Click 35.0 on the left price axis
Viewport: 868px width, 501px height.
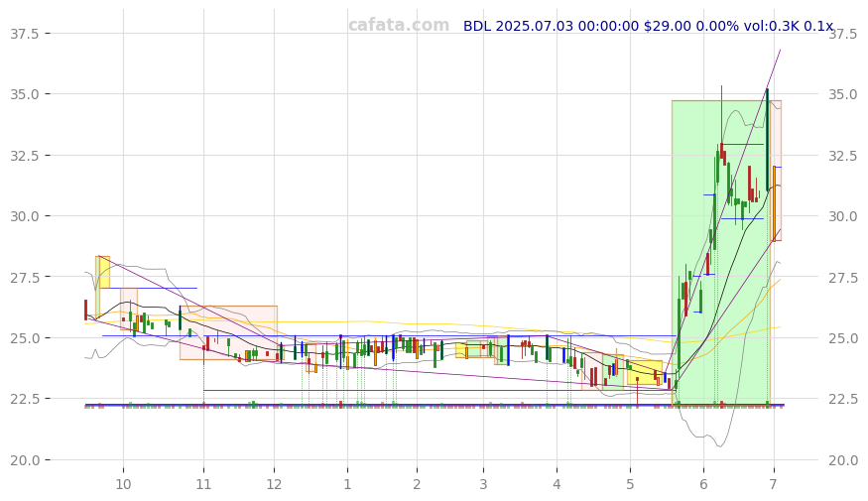coord(25,94)
